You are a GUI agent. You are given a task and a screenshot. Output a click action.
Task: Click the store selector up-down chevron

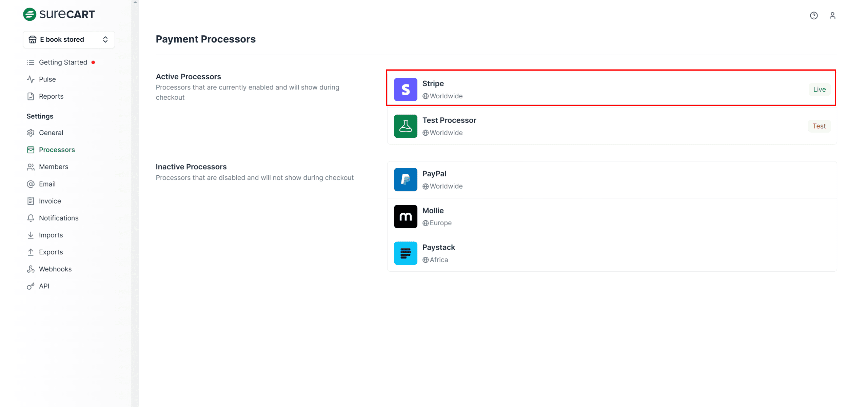coord(105,40)
